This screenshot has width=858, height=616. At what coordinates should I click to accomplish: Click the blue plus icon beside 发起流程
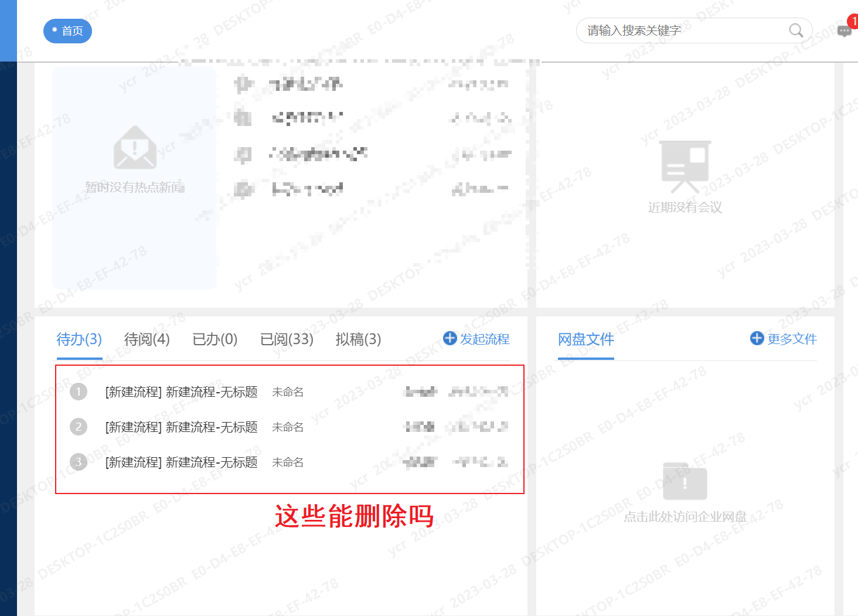pyautogui.click(x=450, y=339)
